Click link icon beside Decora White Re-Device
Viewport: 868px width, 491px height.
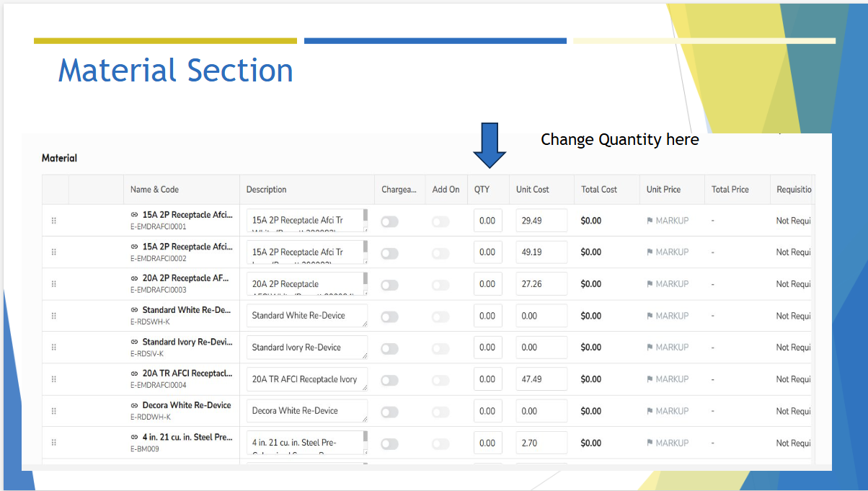click(x=134, y=405)
